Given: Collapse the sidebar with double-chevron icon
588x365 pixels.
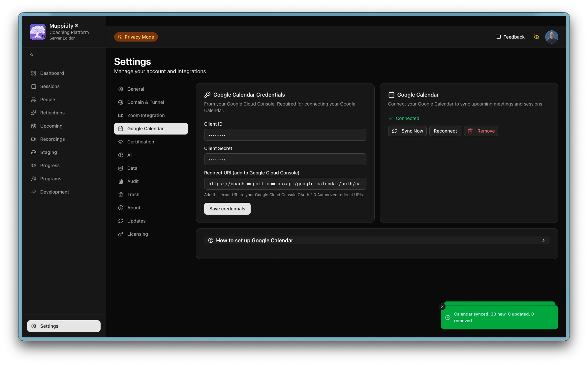Looking at the screenshot, I should (32, 55).
